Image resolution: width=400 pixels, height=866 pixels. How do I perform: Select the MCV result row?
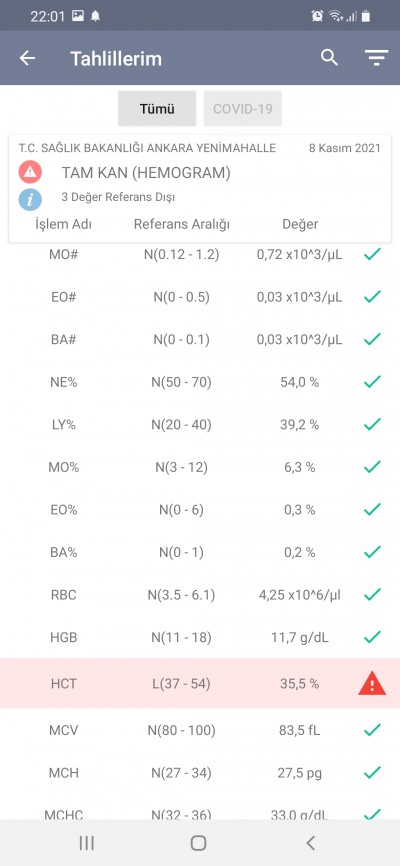(200, 730)
